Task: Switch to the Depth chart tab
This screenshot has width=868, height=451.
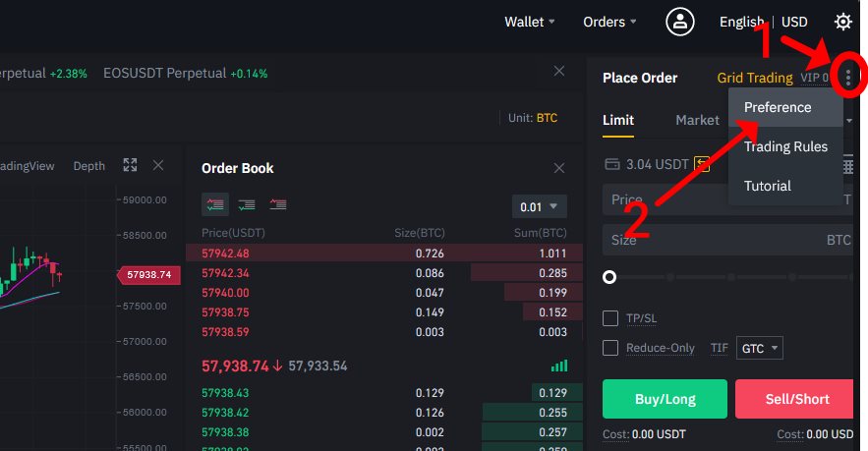Action: pyautogui.click(x=89, y=166)
